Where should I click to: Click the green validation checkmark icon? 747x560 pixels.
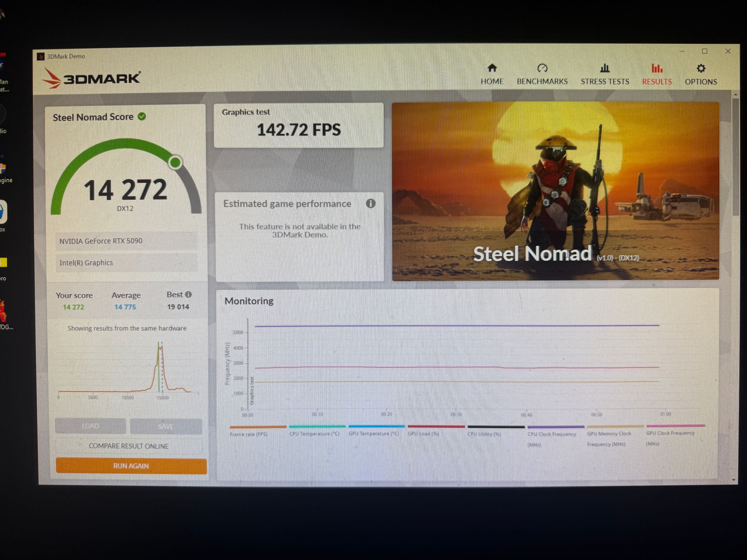[142, 116]
